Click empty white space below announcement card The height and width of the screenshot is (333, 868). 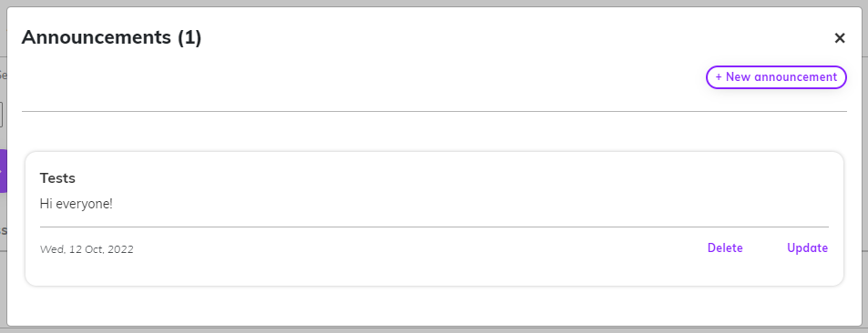tap(434, 306)
